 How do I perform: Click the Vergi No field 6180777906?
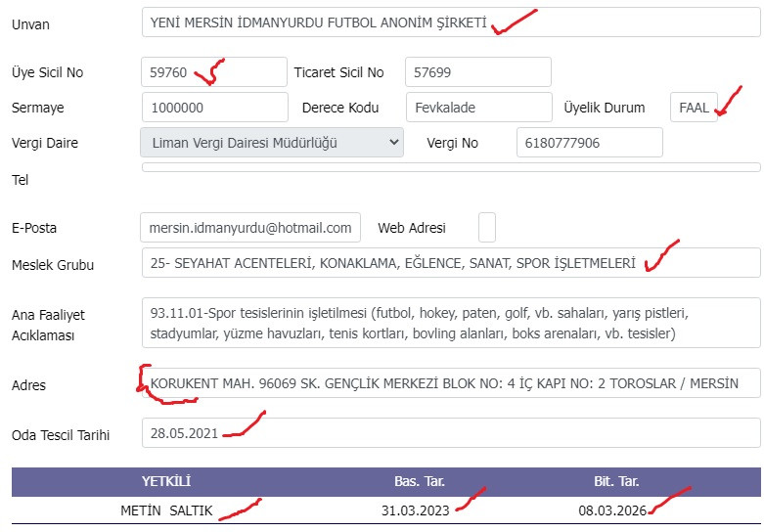coord(590,142)
